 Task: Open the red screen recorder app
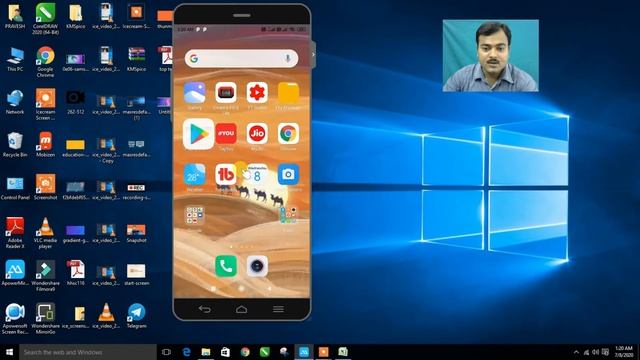pos(226,93)
